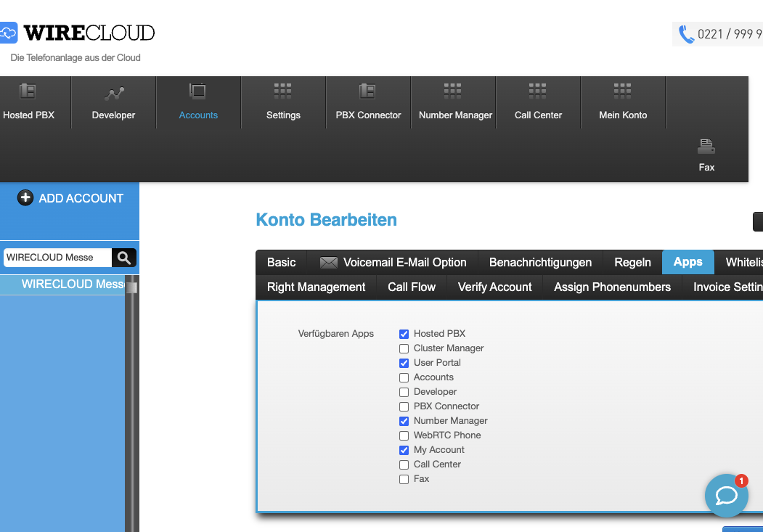Open the Call Flow tab
This screenshot has height=532, width=763.
pyautogui.click(x=411, y=287)
